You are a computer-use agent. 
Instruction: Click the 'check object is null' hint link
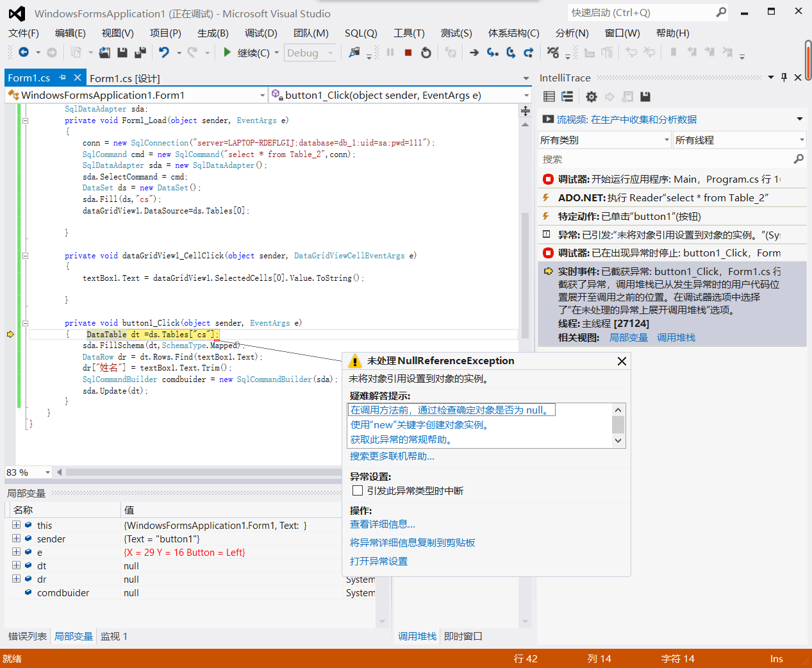pyautogui.click(x=451, y=410)
